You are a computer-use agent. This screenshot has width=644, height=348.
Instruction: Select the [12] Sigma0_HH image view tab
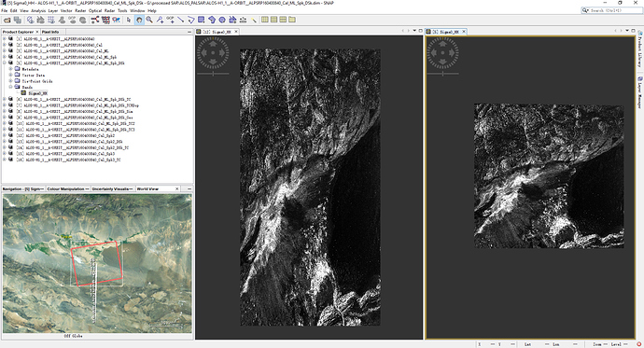tap(217, 32)
